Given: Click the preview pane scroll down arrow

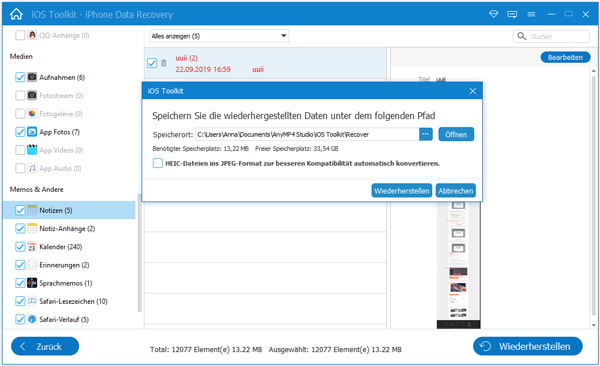Looking at the screenshot, I should pyautogui.click(x=594, y=325).
